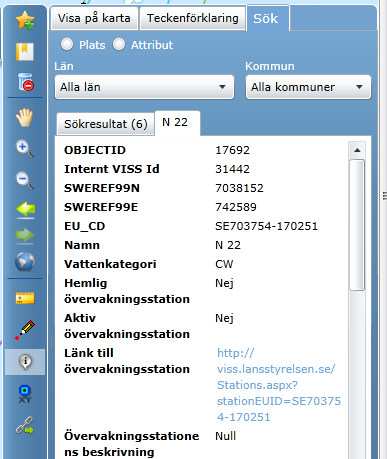Screen dimensions: 387x459
Task: Click the beskrivning value Null
Action: click(226, 436)
